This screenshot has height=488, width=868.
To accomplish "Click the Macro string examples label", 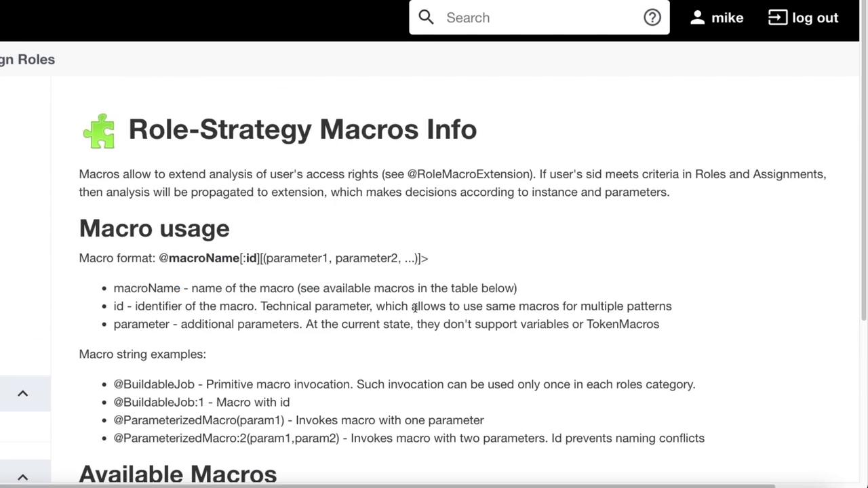I will click(x=142, y=354).
